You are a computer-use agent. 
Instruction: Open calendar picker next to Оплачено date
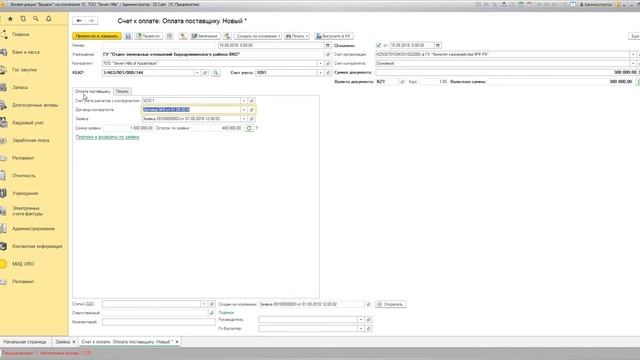click(x=438, y=45)
